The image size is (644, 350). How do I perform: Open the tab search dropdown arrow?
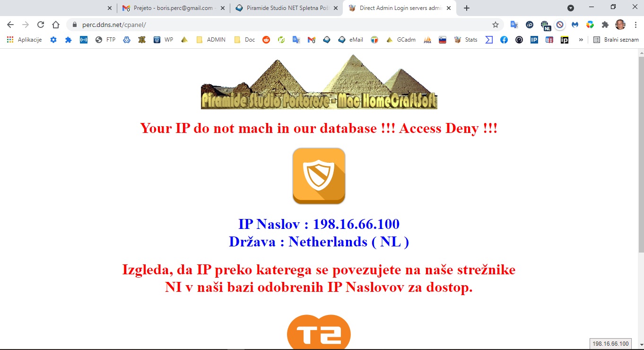[x=571, y=8]
